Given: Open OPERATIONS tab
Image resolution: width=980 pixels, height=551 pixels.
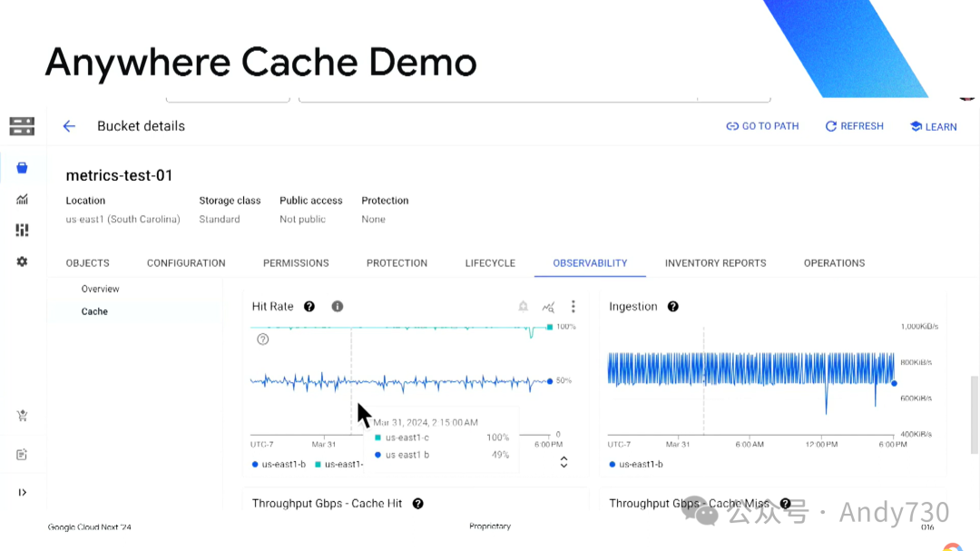Looking at the screenshot, I should [835, 263].
